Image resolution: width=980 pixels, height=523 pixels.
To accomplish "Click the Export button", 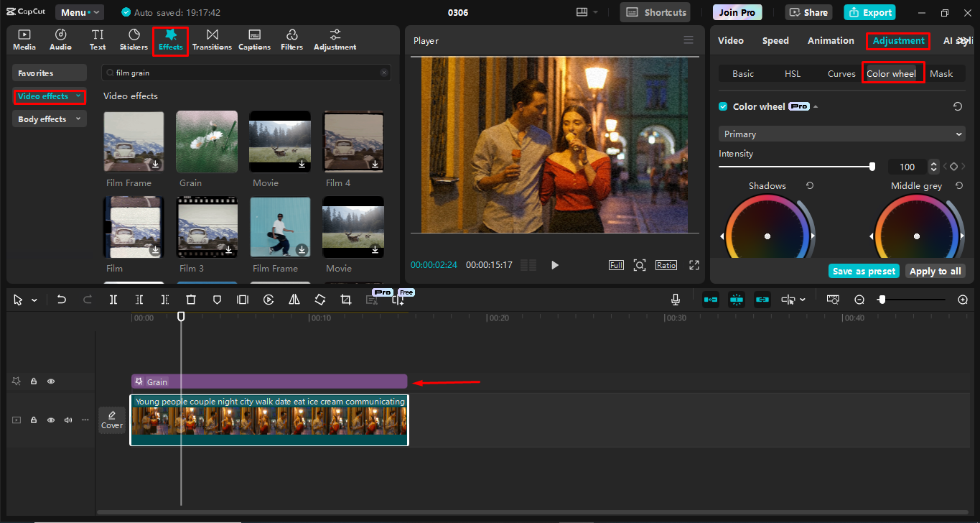I will pos(869,12).
